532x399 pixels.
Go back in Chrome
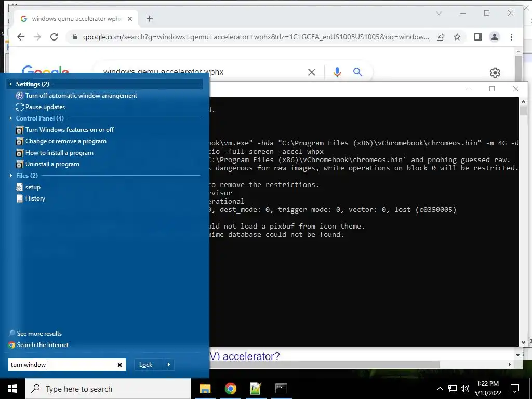point(21,37)
